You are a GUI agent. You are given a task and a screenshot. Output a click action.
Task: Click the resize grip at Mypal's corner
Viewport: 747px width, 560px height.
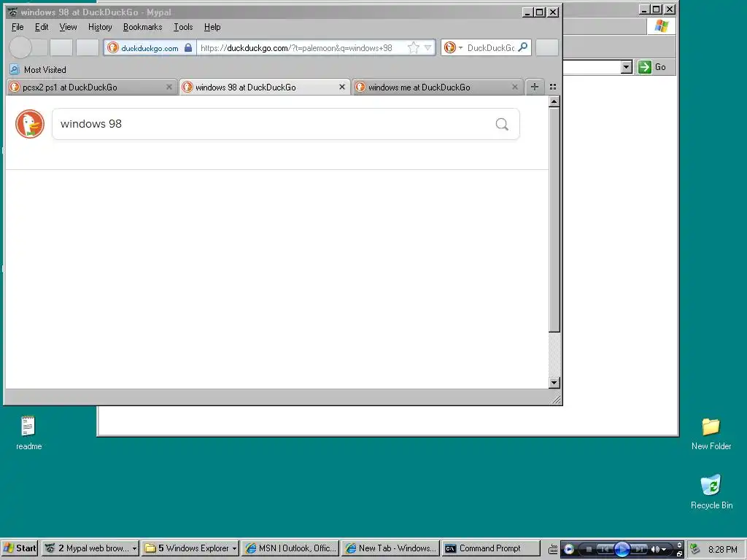click(x=555, y=399)
